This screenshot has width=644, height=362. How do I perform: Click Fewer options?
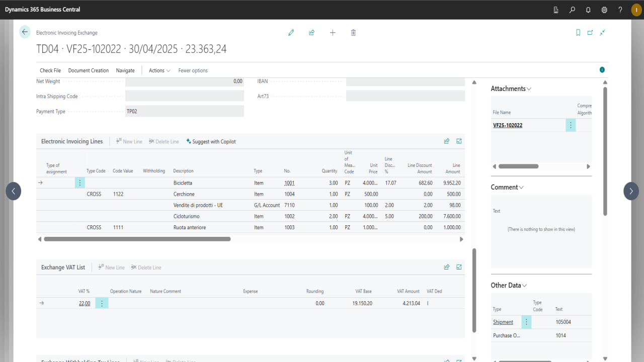(x=193, y=70)
